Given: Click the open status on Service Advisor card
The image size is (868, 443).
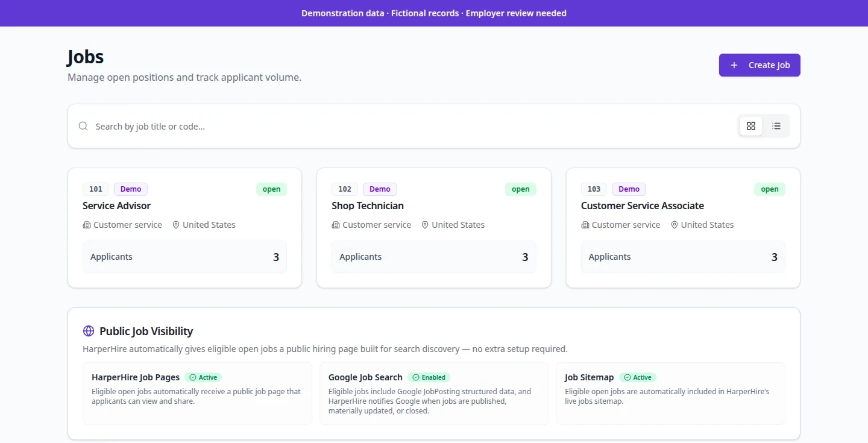Looking at the screenshot, I should coord(271,189).
